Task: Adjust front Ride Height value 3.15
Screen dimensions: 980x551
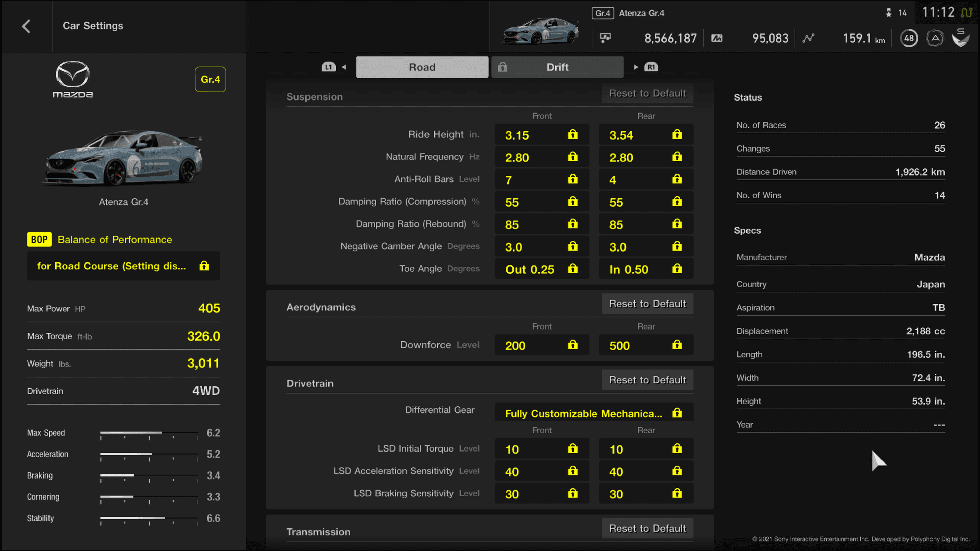Action: click(x=542, y=135)
